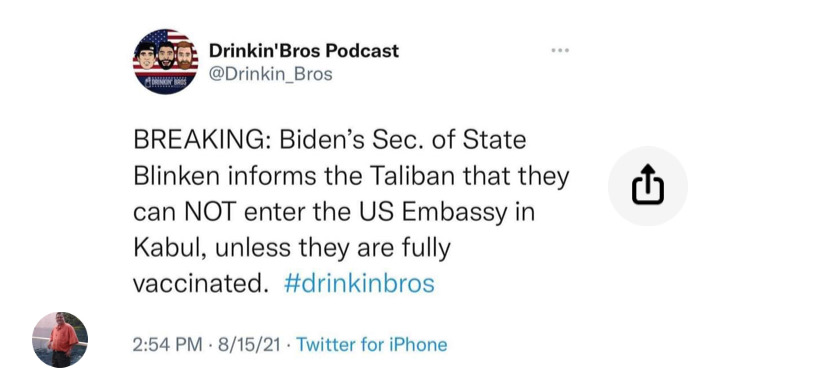Click the word BREAKING in the tweet
The width and height of the screenshot is (828, 392).
pos(202,141)
